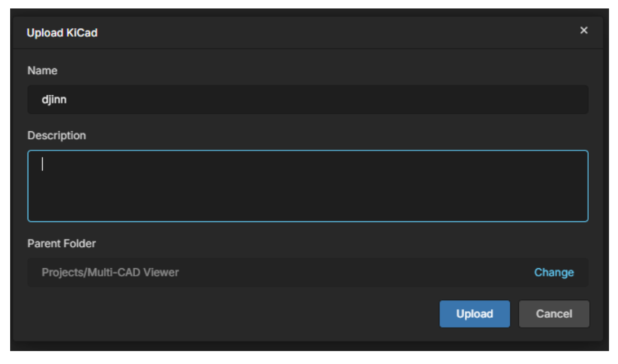The width and height of the screenshot is (618, 364).
Task: Click empty footer area left of Upload
Action: [x=225, y=314]
